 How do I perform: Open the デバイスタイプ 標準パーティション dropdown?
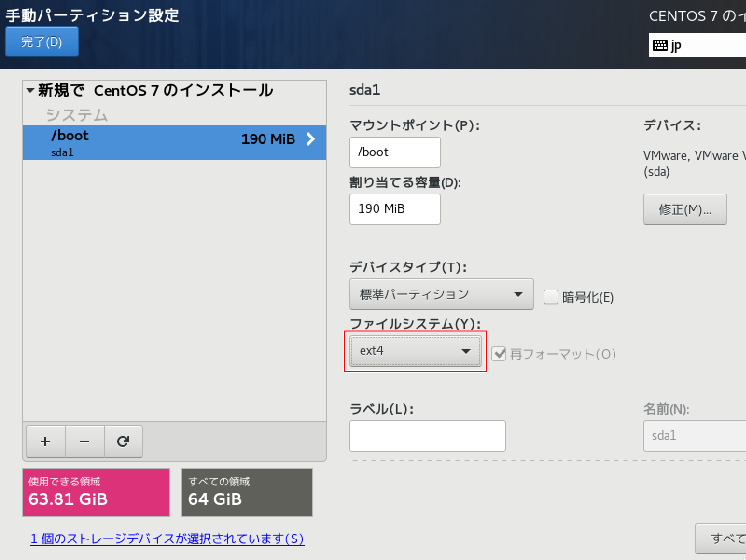pos(441,294)
